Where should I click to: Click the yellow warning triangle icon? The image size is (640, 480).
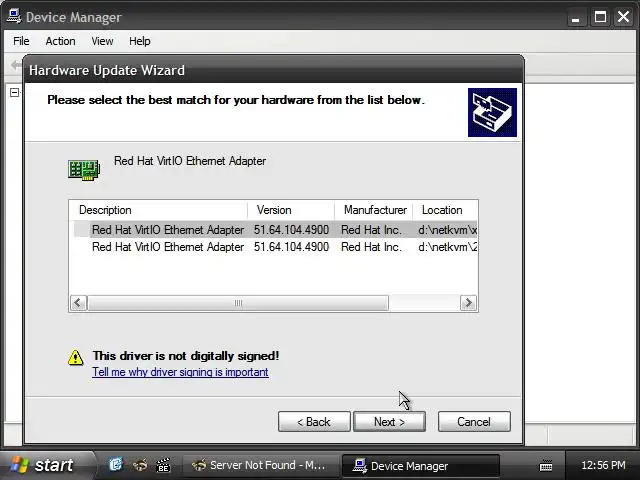tap(76, 357)
